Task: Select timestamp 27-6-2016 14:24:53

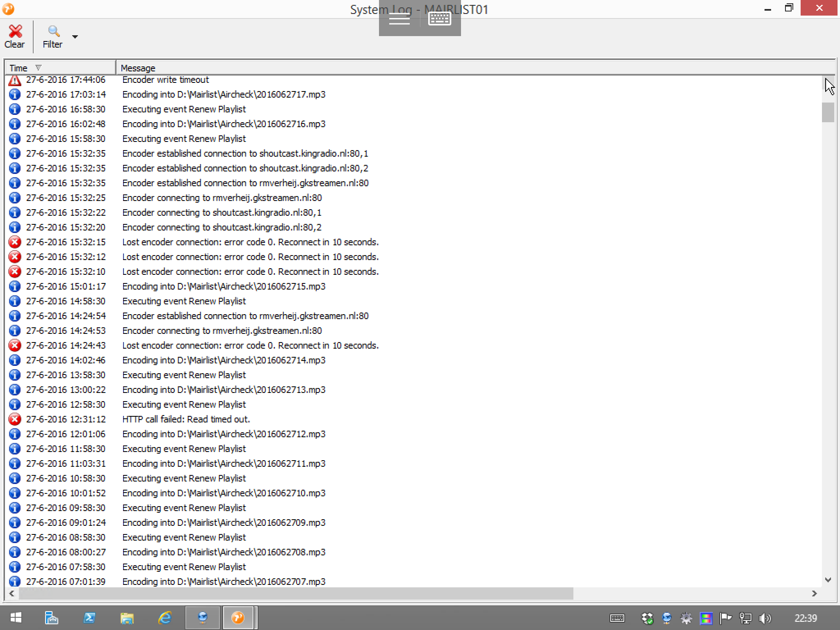Action: pyautogui.click(x=66, y=331)
